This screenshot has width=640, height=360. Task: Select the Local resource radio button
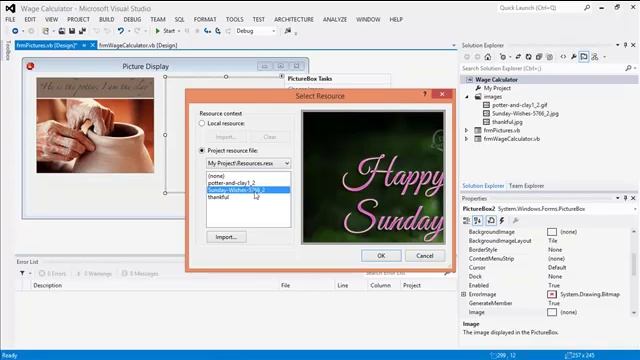(x=202, y=123)
